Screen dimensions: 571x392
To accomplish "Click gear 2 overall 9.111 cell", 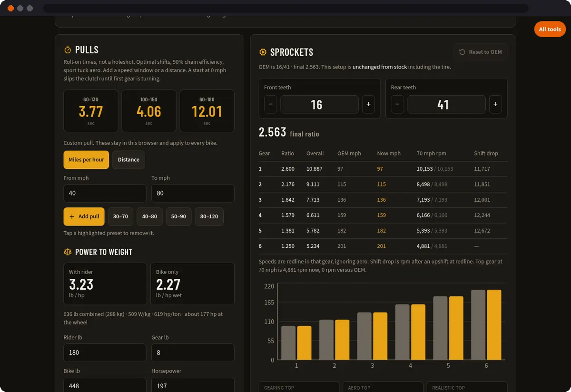I will point(313,184).
